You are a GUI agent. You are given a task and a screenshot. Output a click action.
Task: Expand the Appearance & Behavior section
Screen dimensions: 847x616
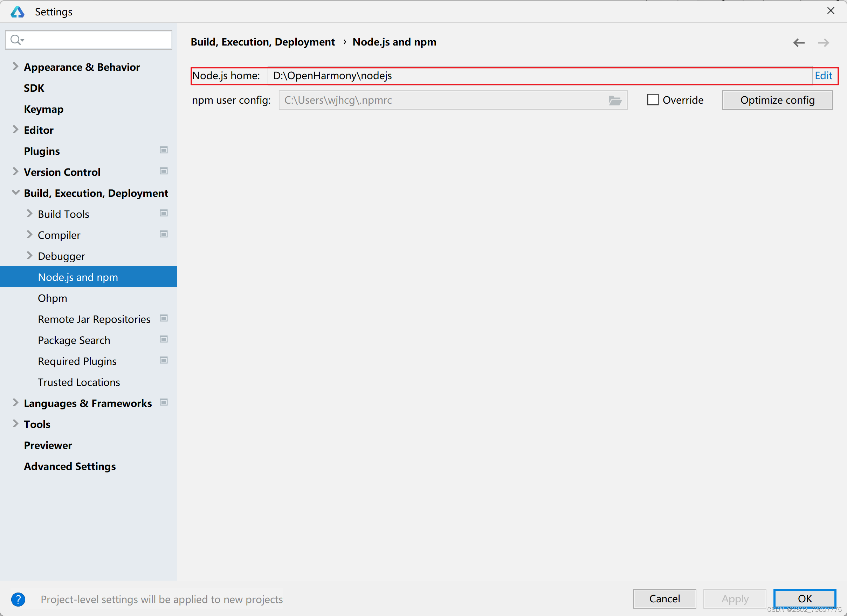pos(15,67)
